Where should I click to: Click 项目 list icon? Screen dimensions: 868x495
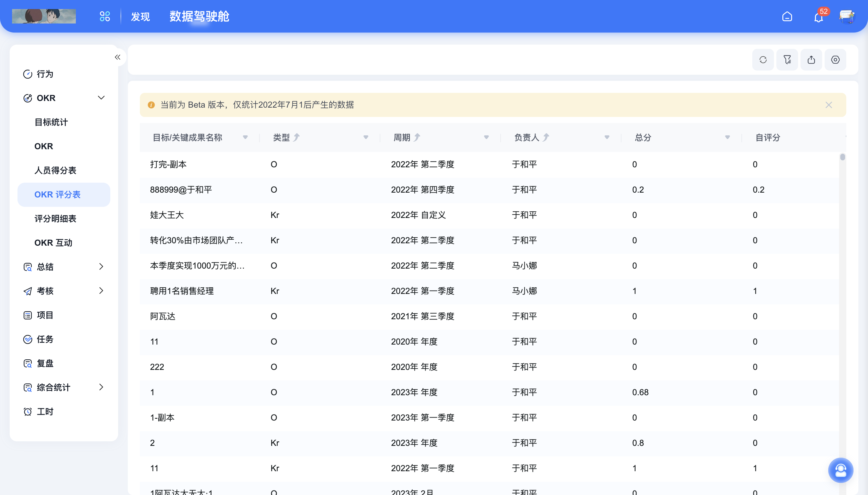click(x=27, y=315)
